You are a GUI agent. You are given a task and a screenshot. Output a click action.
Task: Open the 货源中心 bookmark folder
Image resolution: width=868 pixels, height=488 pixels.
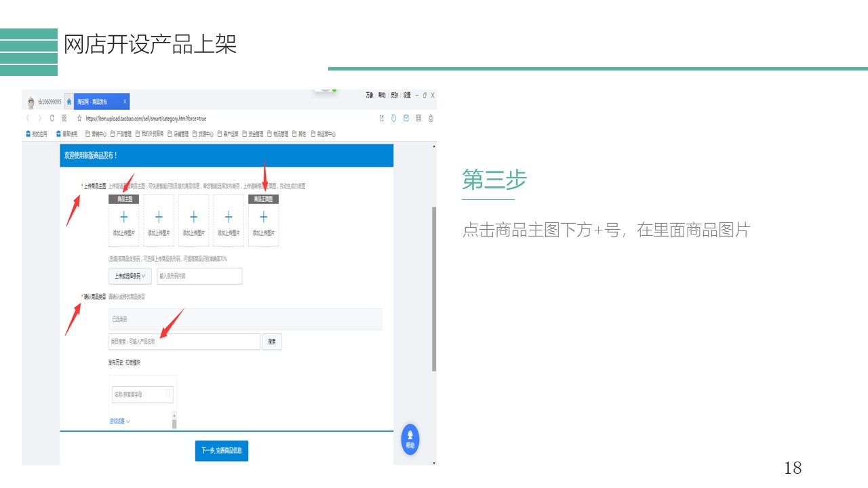click(x=203, y=134)
